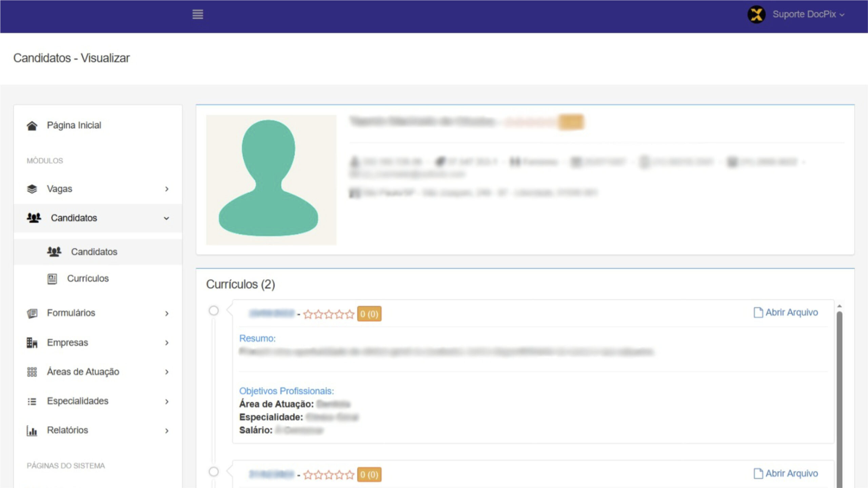Click the hamburger menu icon in header
This screenshot has width=868, height=488.
click(x=198, y=14)
